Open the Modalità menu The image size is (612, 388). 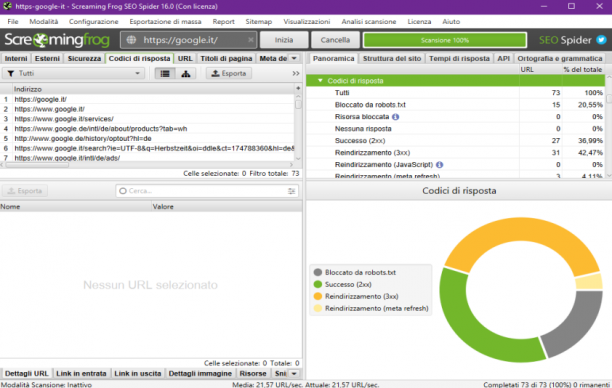(44, 21)
